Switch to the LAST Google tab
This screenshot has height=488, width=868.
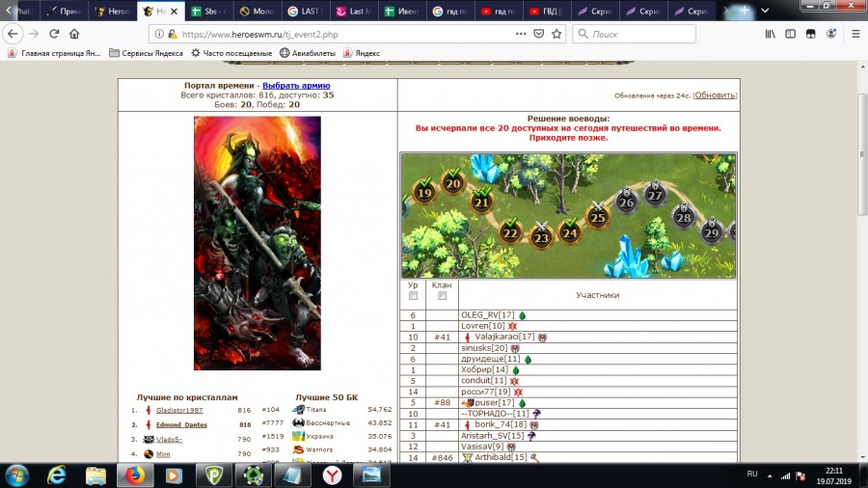[x=305, y=11]
